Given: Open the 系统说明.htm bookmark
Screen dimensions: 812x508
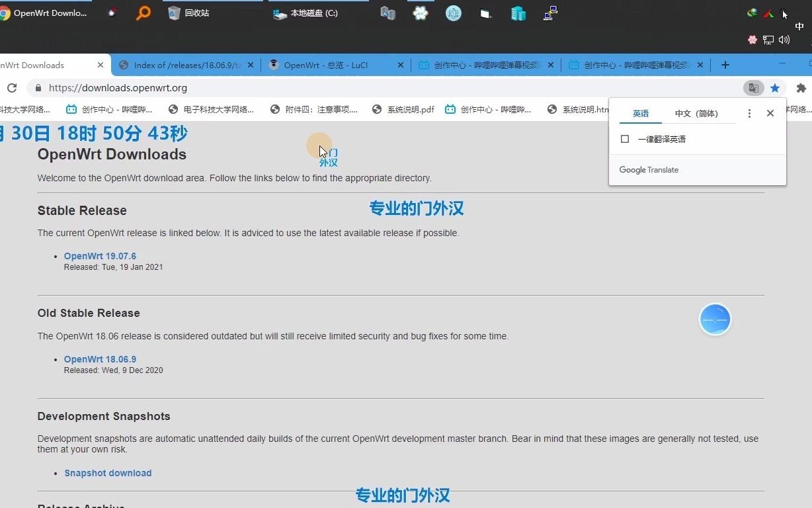Looking at the screenshot, I should click(x=577, y=109).
